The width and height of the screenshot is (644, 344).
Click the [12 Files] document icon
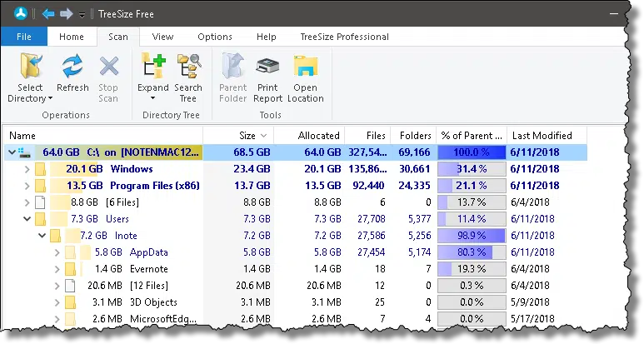70,286
